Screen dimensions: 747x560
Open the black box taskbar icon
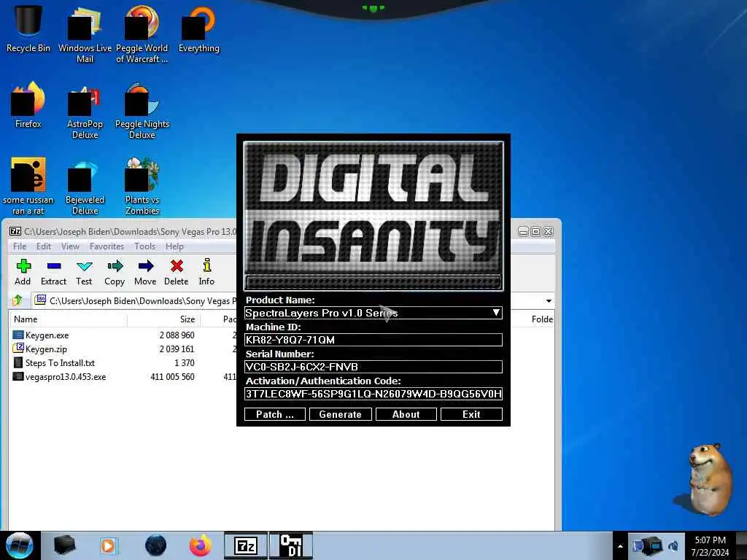(64, 545)
